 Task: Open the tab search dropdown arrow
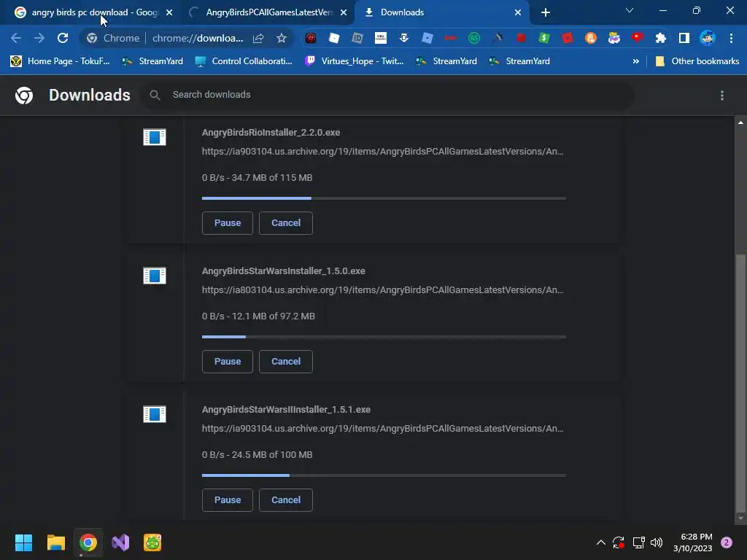[x=630, y=10]
